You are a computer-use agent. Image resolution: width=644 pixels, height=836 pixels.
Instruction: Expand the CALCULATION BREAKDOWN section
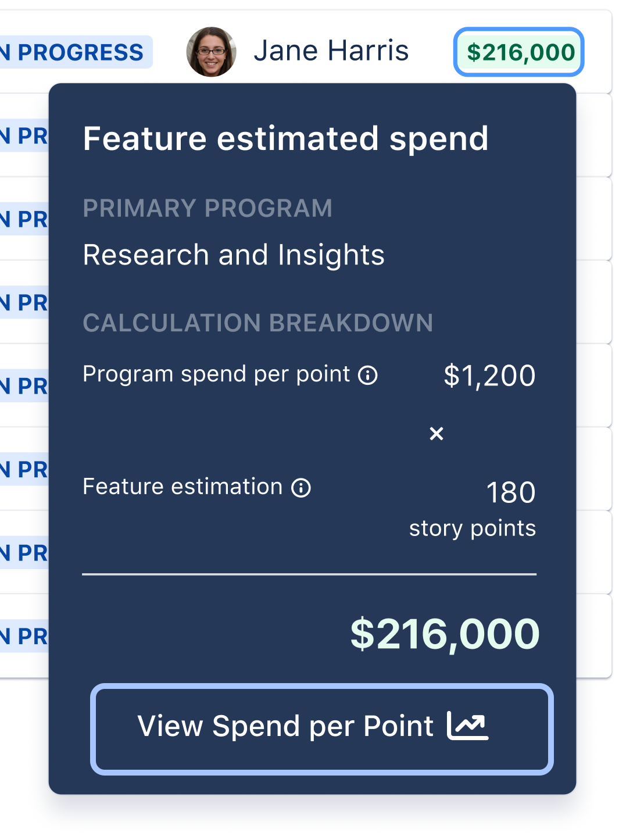click(258, 324)
